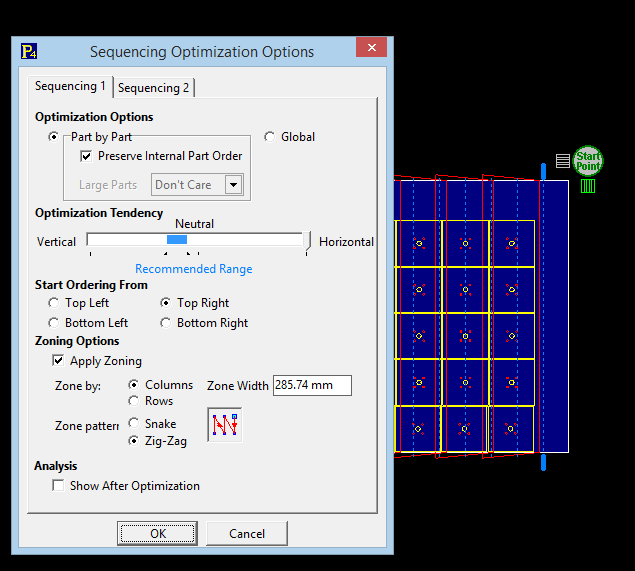Screen dimensions: 635x571
Task: Switch to the Sequencing 2 tab
Action: 153,88
